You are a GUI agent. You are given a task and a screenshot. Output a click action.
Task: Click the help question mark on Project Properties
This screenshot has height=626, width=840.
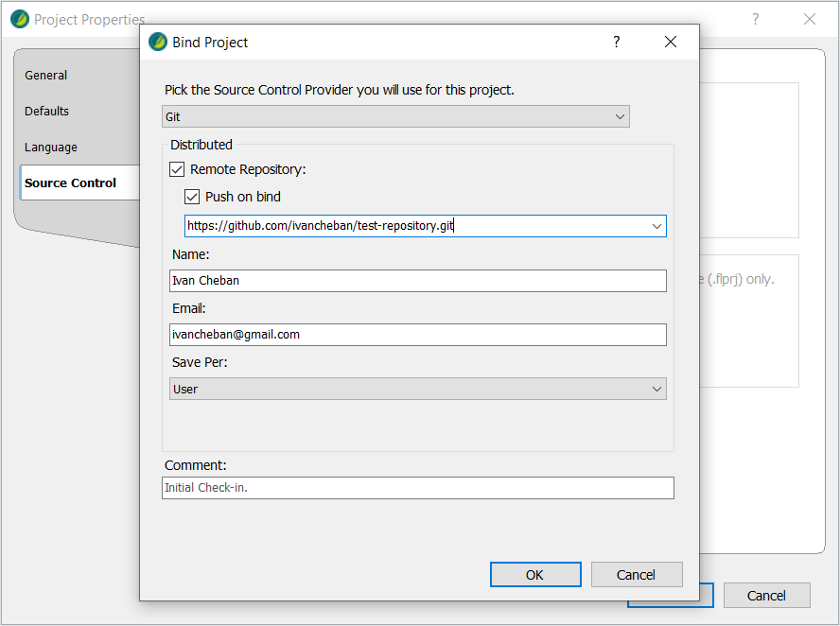pyautogui.click(x=755, y=19)
